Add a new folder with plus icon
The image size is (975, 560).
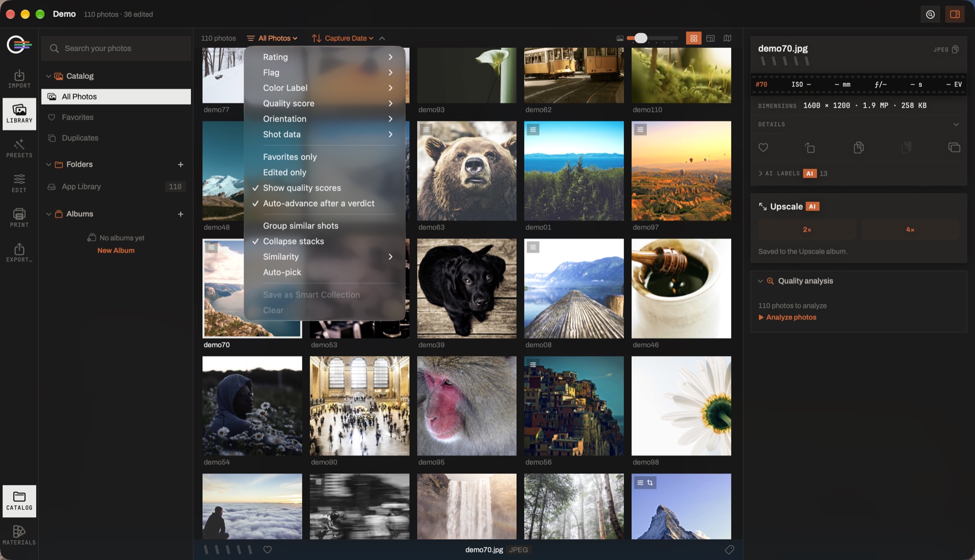coord(180,164)
